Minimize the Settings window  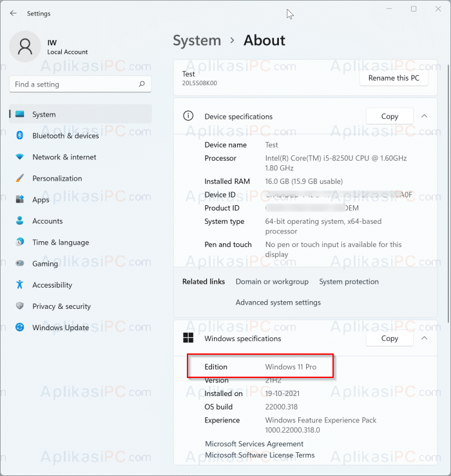389,9
